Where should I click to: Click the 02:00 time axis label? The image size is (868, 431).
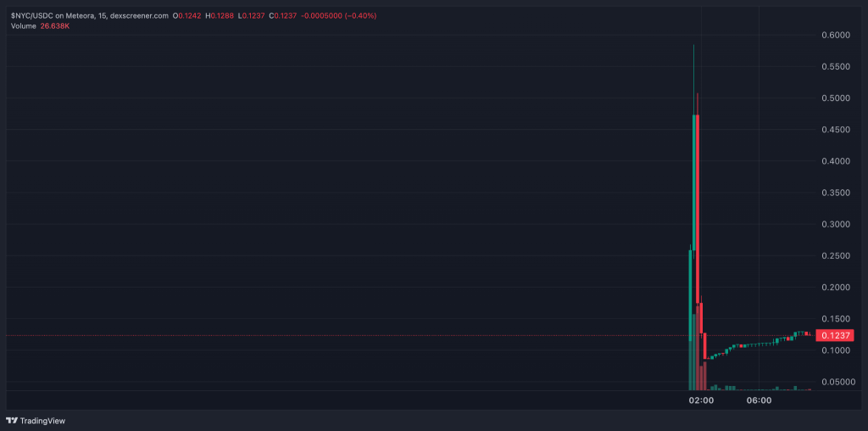pyautogui.click(x=701, y=400)
